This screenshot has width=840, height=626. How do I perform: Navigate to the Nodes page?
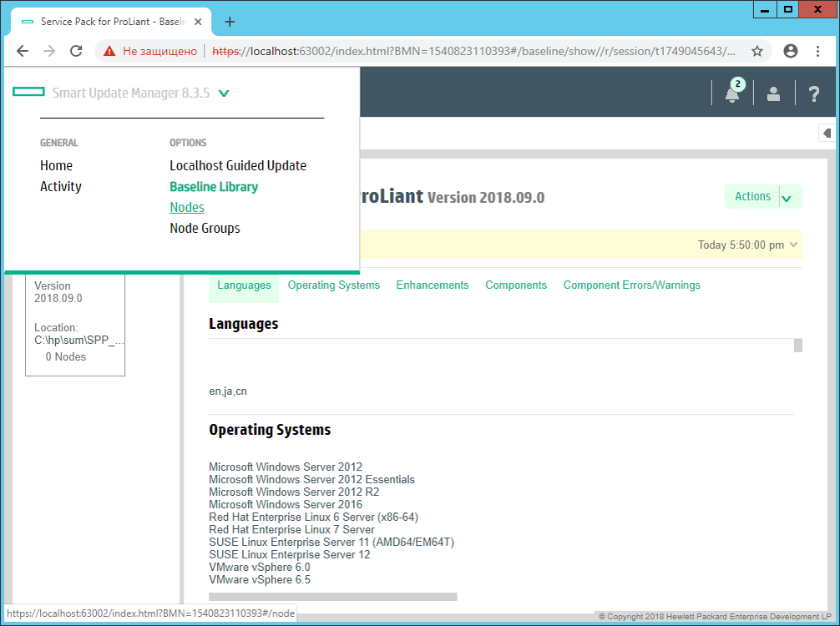[186, 207]
